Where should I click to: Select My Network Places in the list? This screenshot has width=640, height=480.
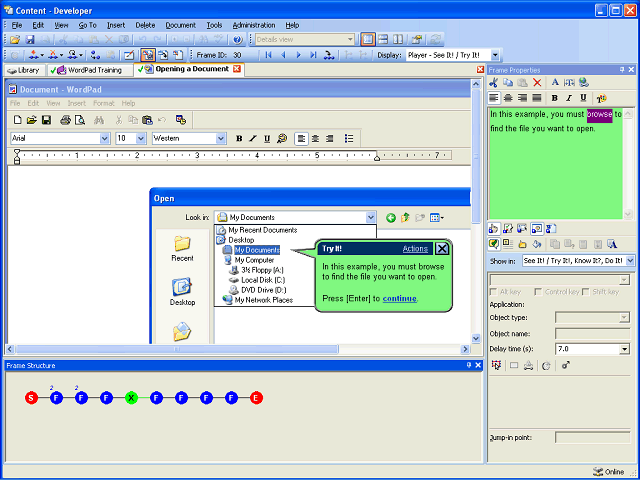click(264, 300)
